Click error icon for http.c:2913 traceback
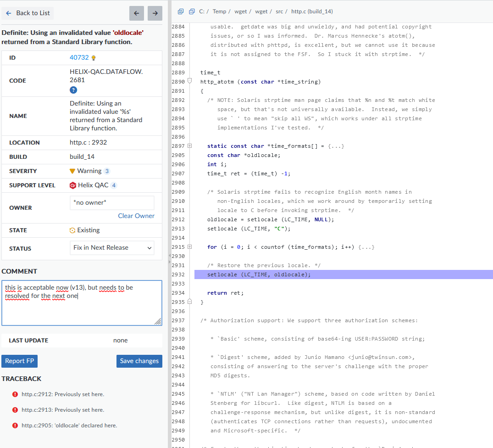 click(x=15, y=410)
